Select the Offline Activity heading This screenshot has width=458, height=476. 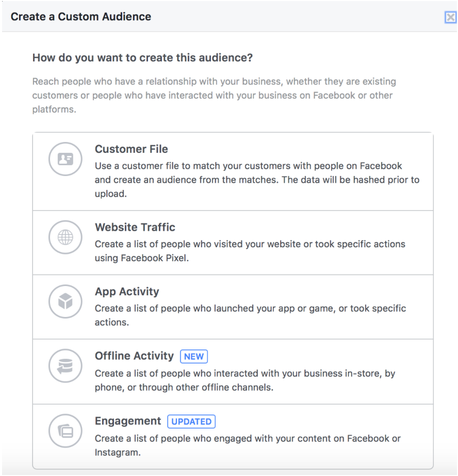click(134, 356)
